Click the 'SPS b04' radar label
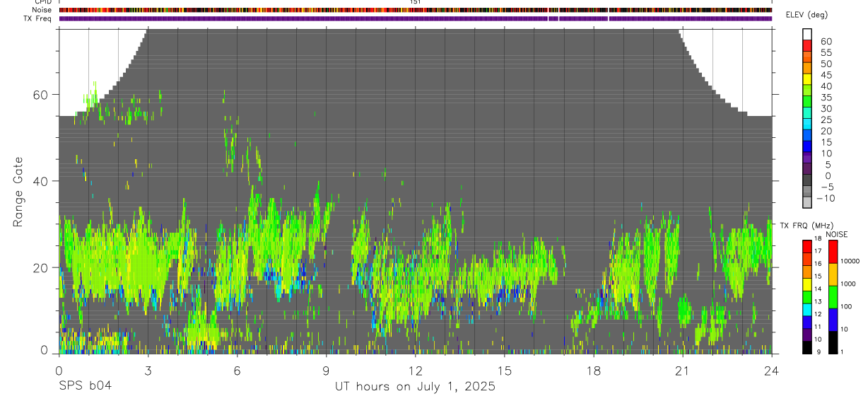This screenshot has width=868, height=401. pos(85,386)
